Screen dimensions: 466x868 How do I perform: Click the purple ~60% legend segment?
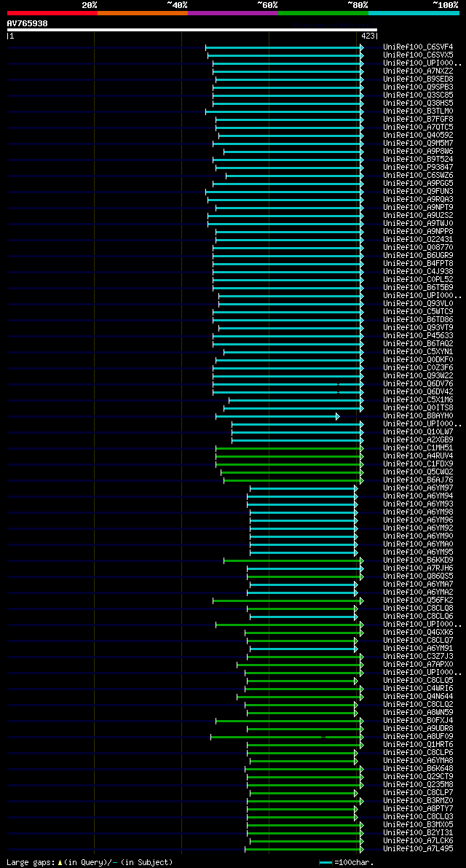(x=233, y=12)
